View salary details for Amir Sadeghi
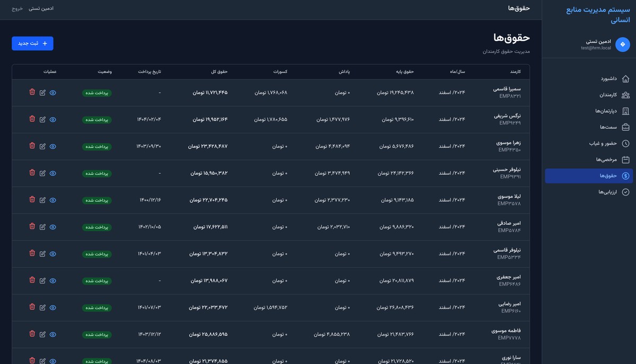Image resolution: width=636 pixels, height=364 pixels. click(x=52, y=227)
